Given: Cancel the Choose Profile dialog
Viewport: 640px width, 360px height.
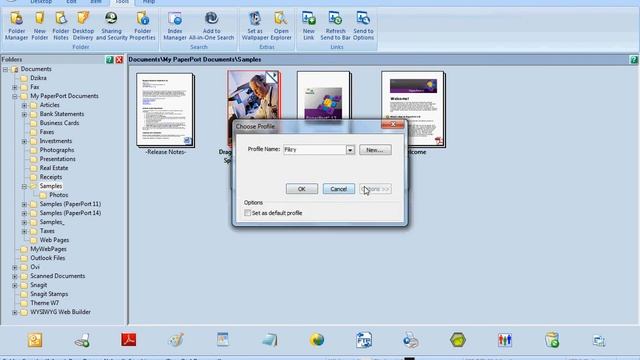Looking at the screenshot, I should pyautogui.click(x=338, y=189).
